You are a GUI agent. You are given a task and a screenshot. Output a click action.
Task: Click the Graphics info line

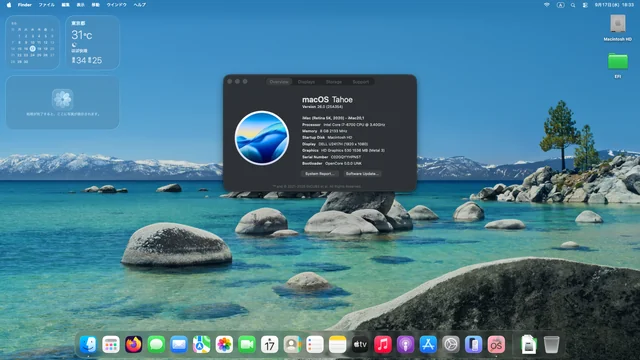click(343, 150)
